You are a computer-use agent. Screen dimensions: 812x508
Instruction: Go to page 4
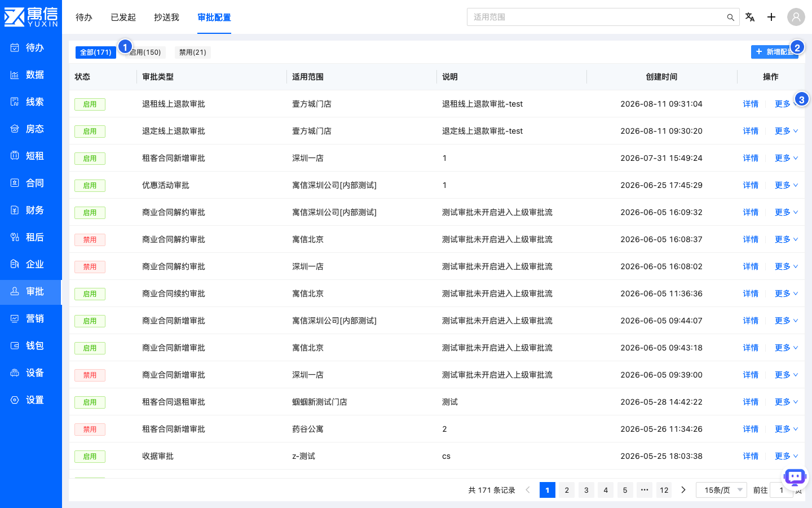[606, 490]
